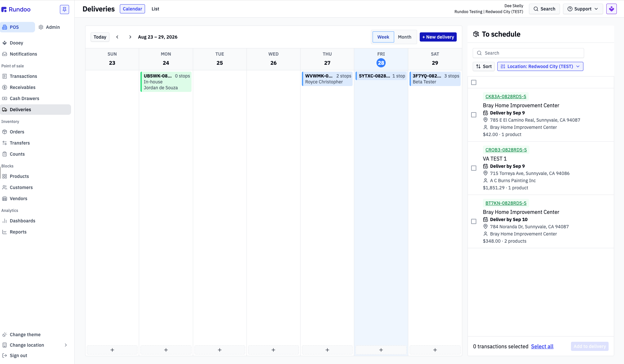Add delivery on Monday 24 plus
Image resolution: width=624 pixels, height=364 pixels.
point(166,350)
